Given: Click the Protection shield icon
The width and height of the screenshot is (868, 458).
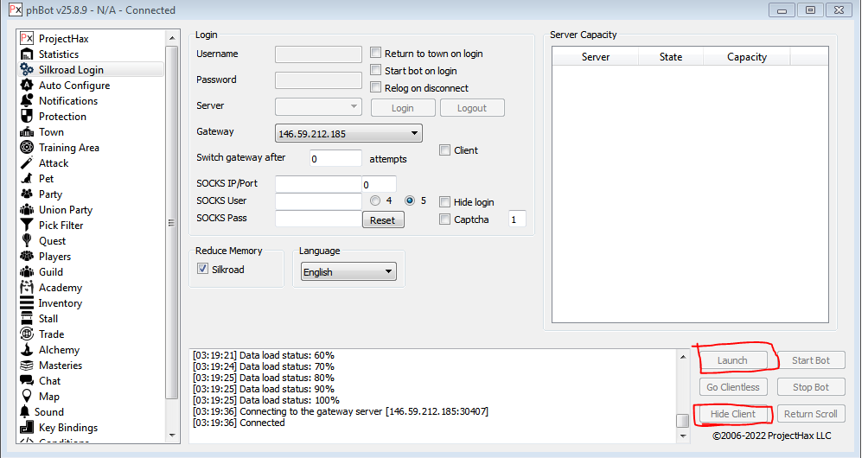Looking at the screenshot, I should point(27,117).
